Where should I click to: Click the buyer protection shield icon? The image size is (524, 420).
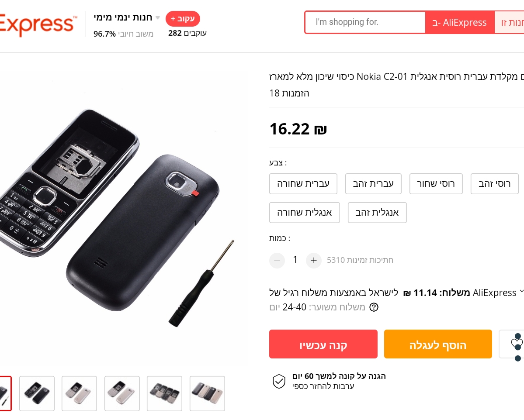279,381
